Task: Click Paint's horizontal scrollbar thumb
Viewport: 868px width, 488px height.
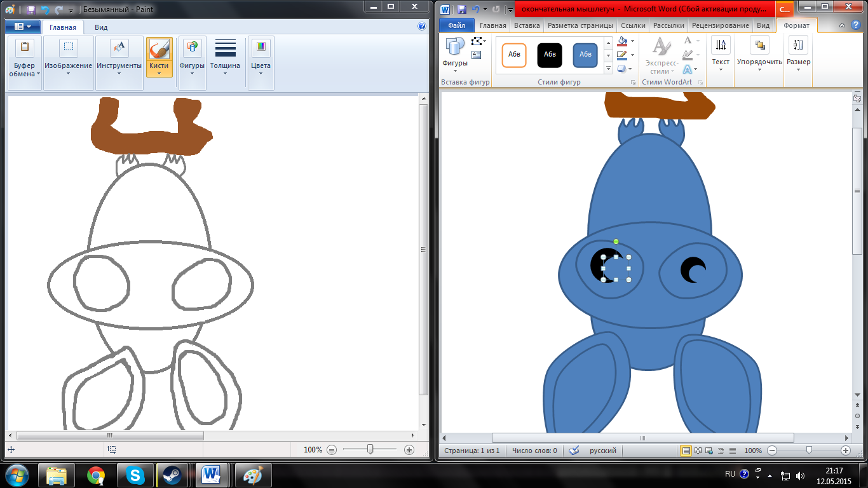Action: [110, 436]
